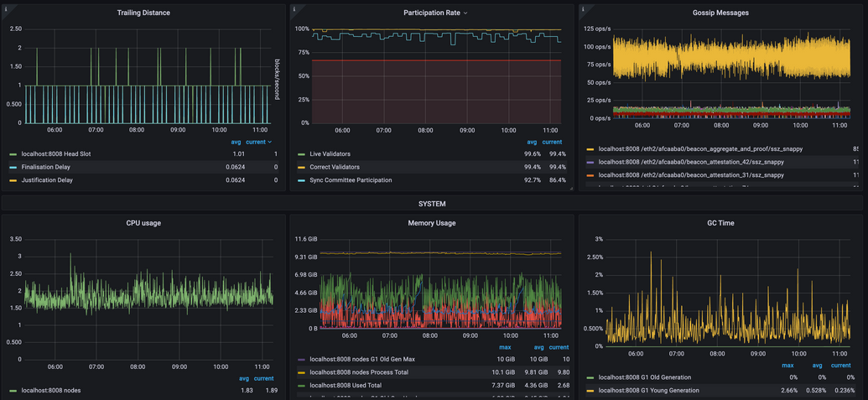868x400 pixels.
Task: Open the Memory Usage panel title menu
Action: (x=432, y=223)
